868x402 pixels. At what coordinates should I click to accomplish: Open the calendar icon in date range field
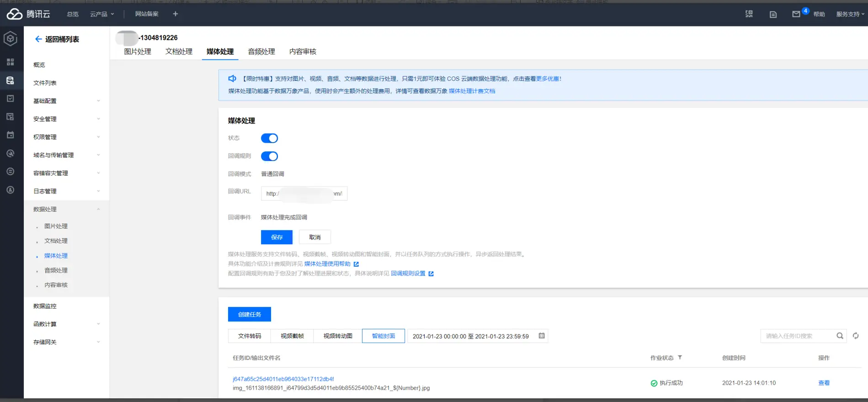[x=542, y=336]
